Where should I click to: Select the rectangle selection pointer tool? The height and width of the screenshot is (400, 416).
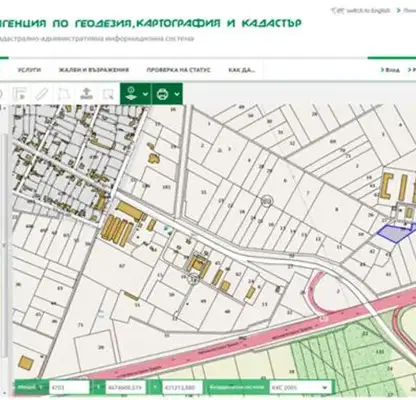108,94
